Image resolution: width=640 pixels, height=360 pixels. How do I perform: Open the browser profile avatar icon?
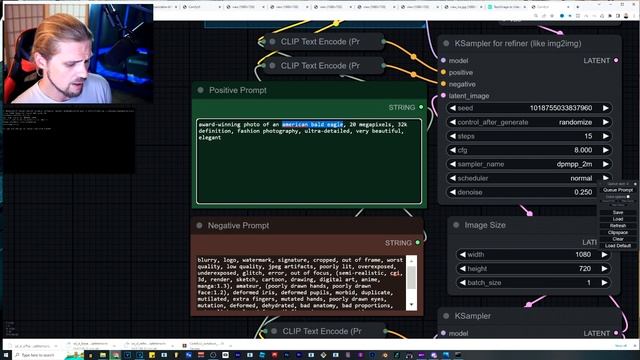(x=626, y=16)
